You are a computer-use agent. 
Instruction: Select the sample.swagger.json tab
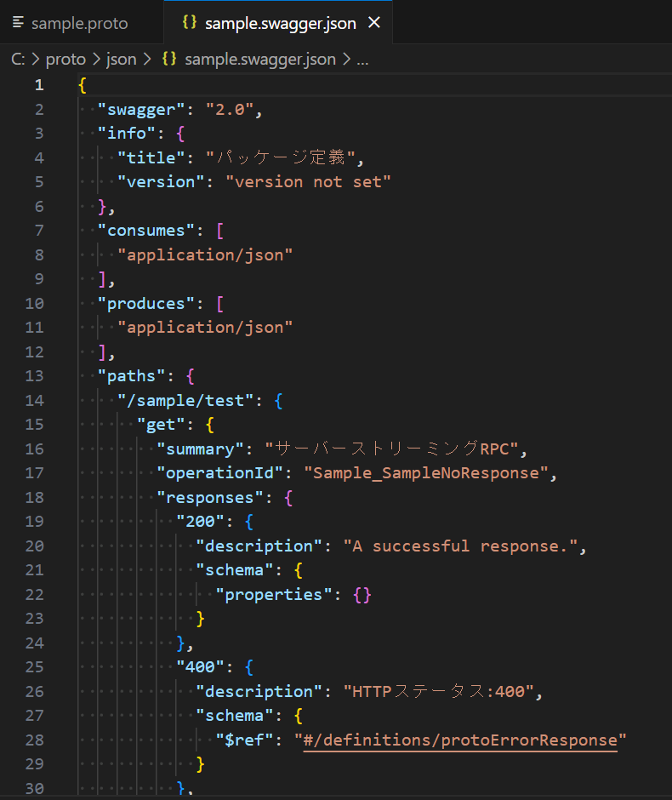point(280,23)
